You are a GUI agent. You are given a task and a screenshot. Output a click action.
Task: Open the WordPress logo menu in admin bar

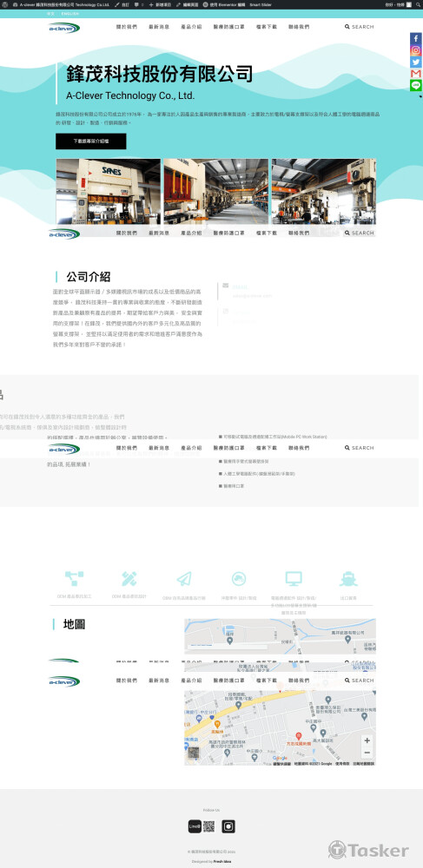pos(5,3)
